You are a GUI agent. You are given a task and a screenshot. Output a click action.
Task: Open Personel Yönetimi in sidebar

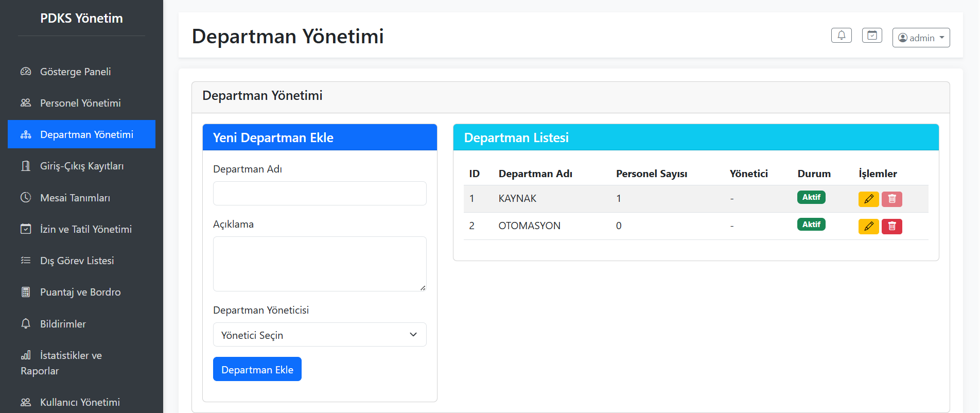click(80, 103)
